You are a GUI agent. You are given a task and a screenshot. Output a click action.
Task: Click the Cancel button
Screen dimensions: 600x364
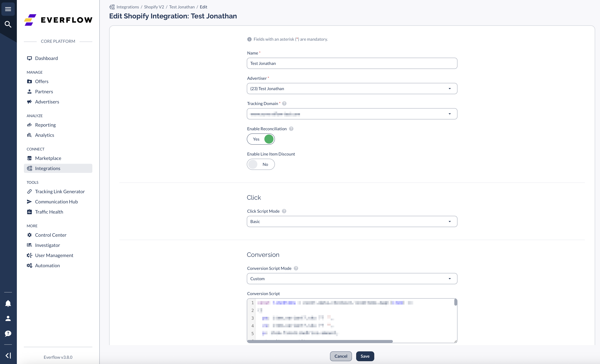(x=341, y=356)
